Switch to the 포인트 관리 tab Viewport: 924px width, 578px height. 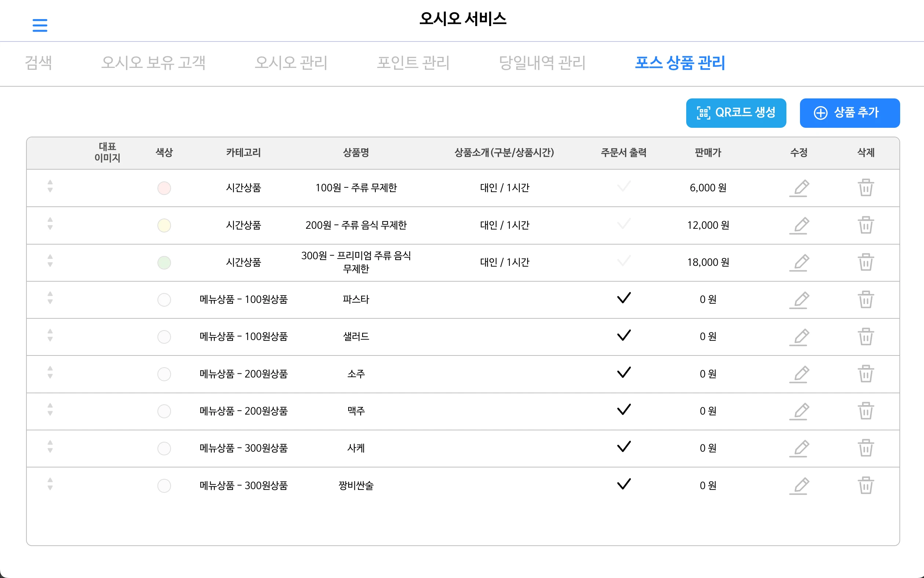tap(413, 63)
